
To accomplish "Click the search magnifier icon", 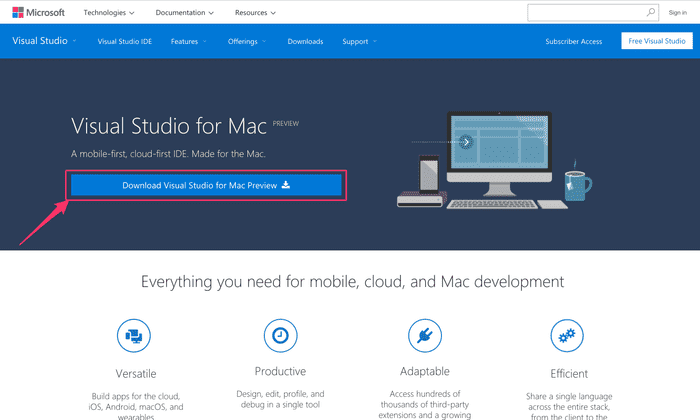I will [x=651, y=12].
